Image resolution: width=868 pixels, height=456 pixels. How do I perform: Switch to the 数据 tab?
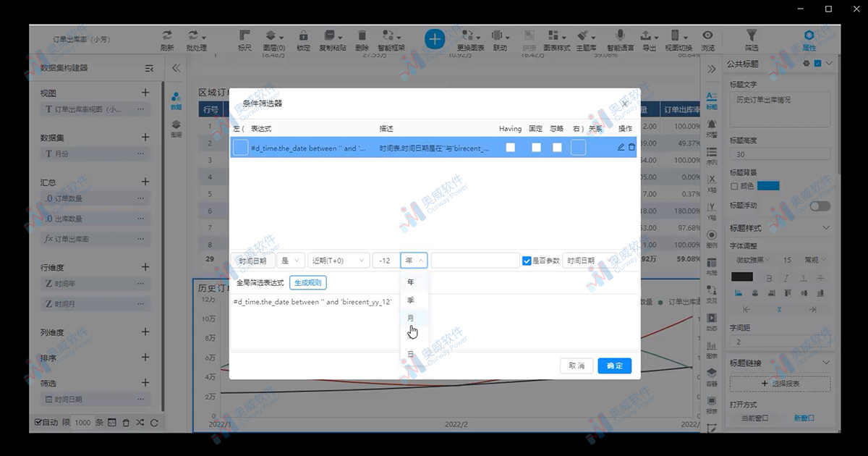click(x=176, y=100)
